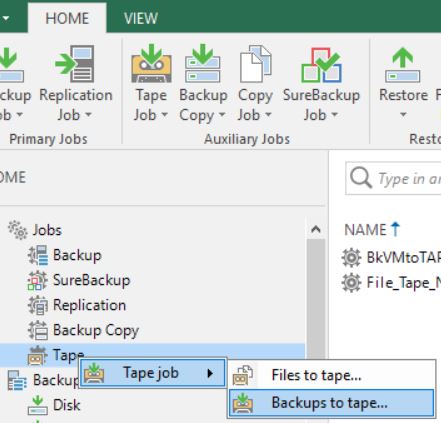The height and width of the screenshot is (423, 441).
Task: Click the gear icon beside File_Tape job
Action: pos(351,283)
